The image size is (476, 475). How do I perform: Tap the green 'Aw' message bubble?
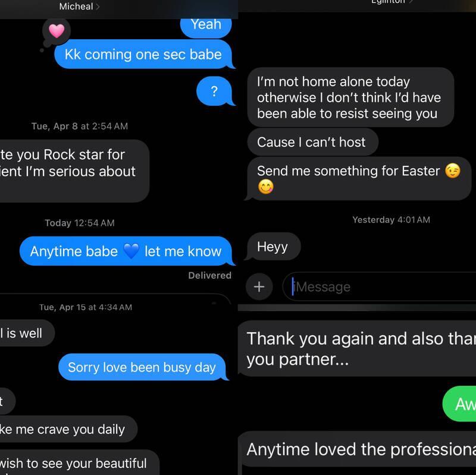[459, 404]
